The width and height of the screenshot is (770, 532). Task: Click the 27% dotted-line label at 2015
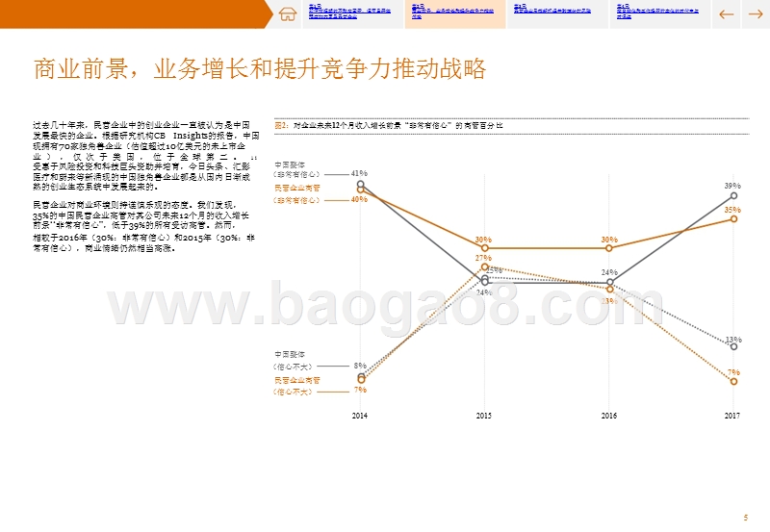tap(483, 258)
